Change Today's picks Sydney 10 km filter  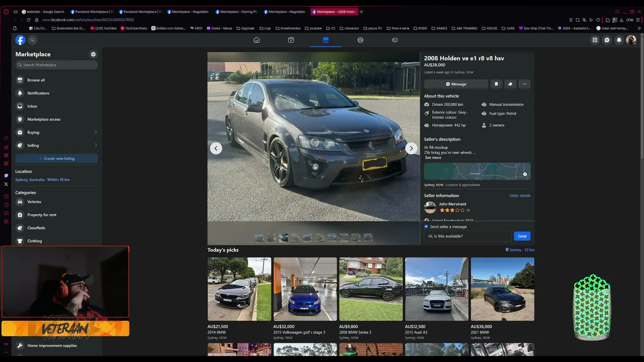pos(520,250)
